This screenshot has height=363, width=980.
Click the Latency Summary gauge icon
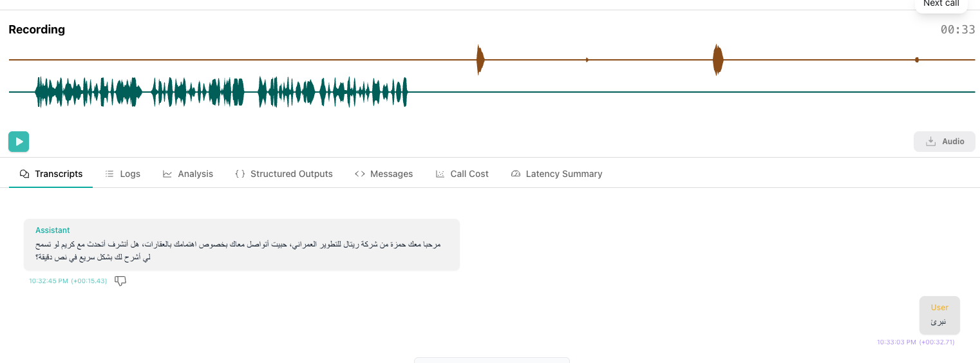[x=515, y=174]
